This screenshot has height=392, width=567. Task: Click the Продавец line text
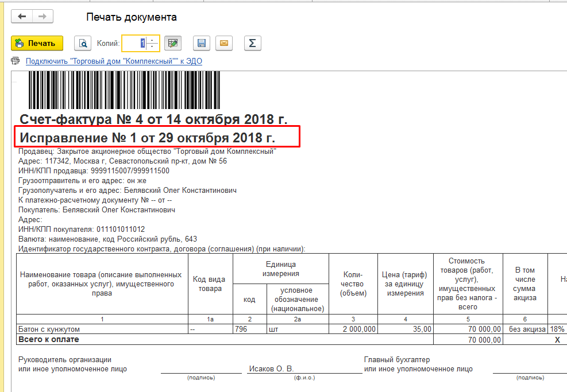(147, 152)
